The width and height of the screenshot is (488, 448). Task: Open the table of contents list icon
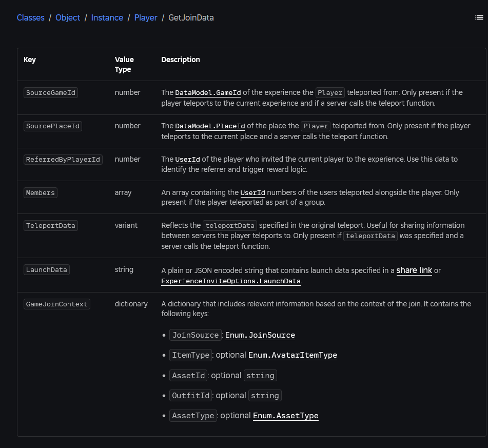(x=479, y=17)
